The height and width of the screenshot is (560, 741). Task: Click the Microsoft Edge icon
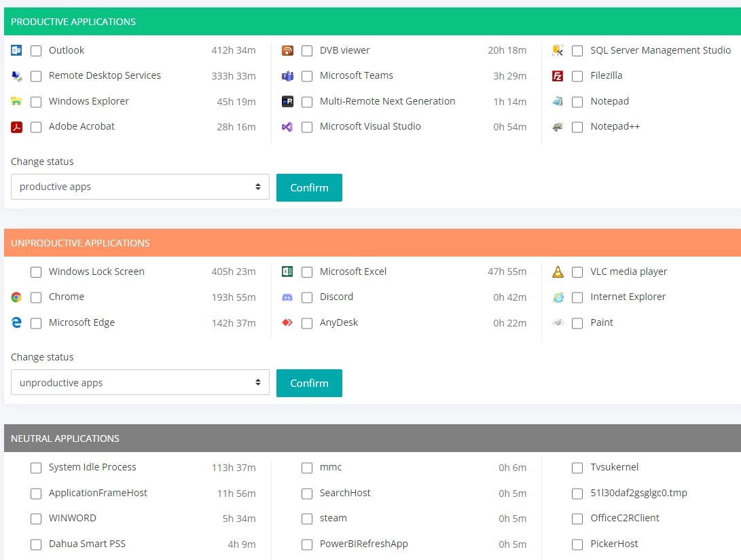(x=16, y=322)
